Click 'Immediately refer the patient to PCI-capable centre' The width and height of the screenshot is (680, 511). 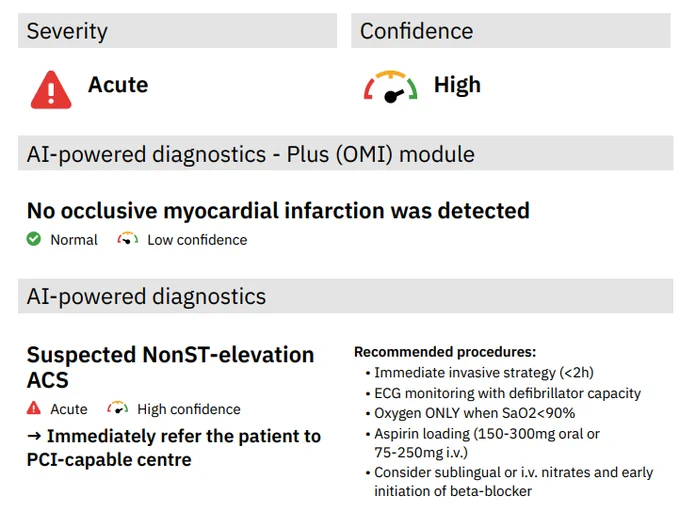click(x=173, y=448)
